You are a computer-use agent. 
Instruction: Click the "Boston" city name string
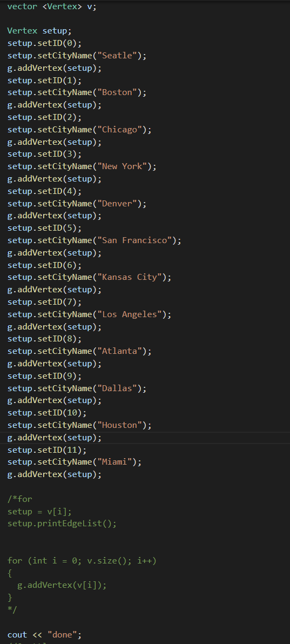pos(119,92)
